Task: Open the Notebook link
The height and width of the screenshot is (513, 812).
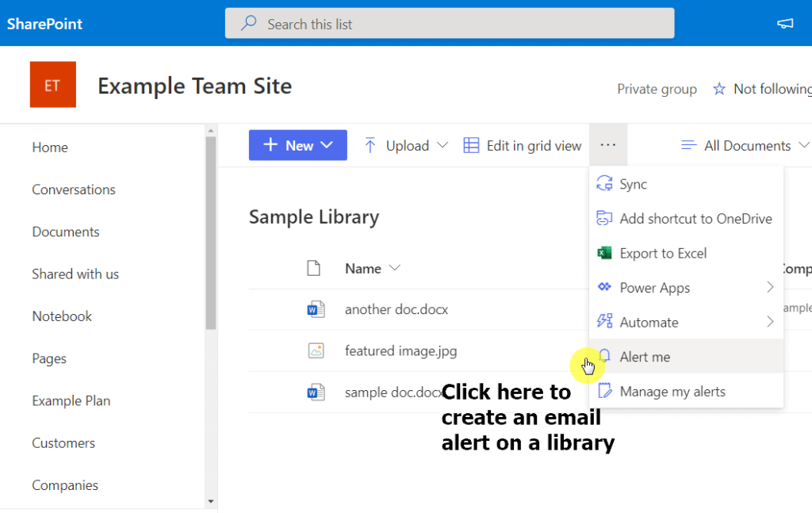Action: pyautogui.click(x=62, y=316)
